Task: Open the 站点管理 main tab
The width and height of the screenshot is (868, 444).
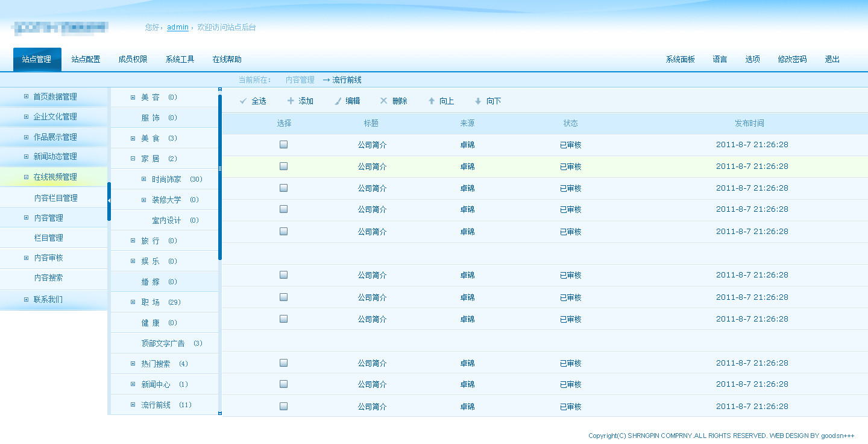Action: click(x=37, y=60)
